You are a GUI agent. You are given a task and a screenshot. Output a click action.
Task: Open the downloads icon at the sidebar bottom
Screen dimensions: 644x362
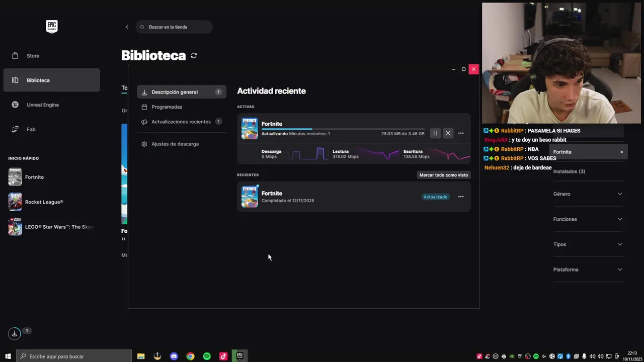click(x=15, y=333)
